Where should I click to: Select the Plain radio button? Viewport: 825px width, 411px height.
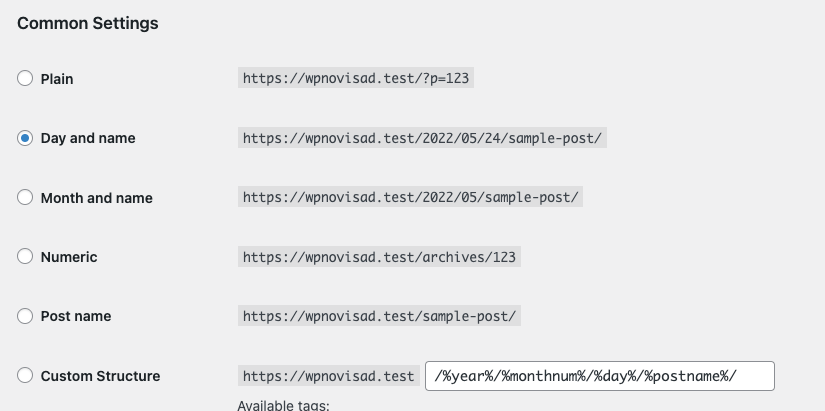pos(25,78)
